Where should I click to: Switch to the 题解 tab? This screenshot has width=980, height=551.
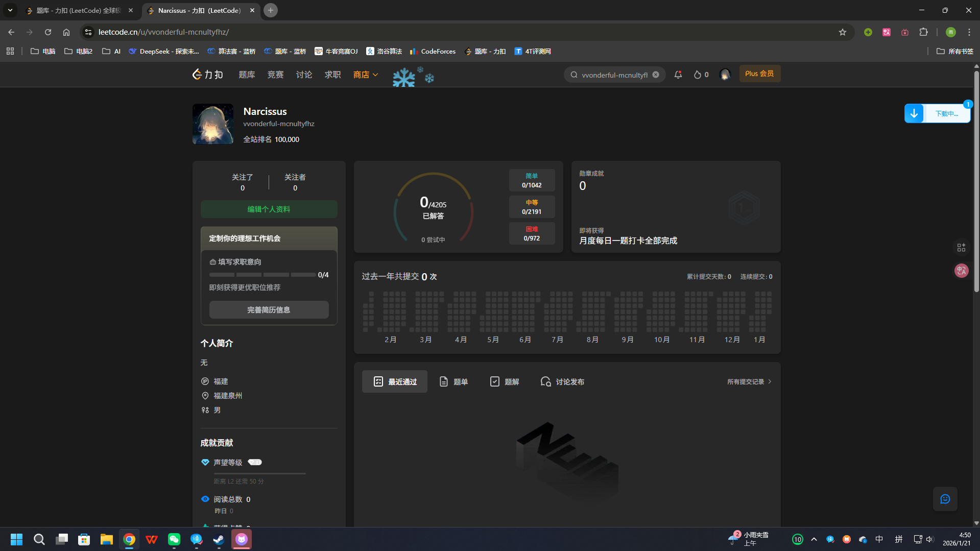[505, 382]
